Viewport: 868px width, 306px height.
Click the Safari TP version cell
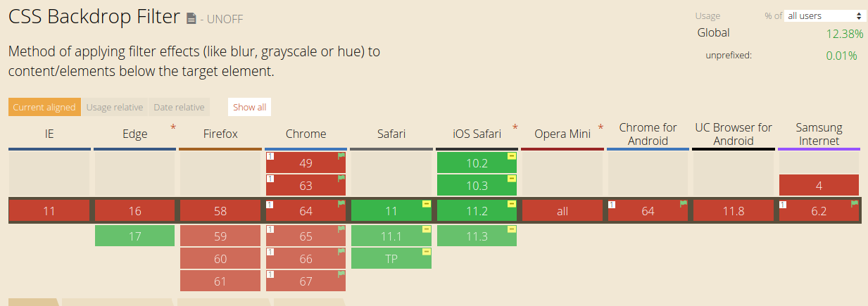click(391, 258)
